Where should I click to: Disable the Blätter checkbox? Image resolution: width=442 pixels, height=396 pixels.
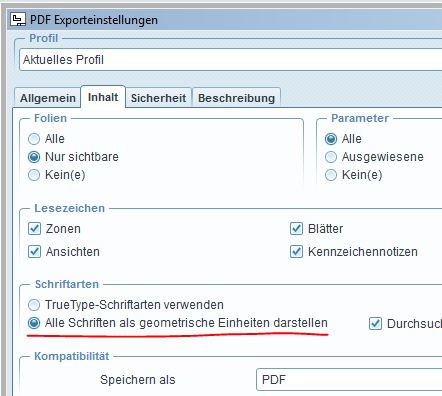tap(297, 229)
